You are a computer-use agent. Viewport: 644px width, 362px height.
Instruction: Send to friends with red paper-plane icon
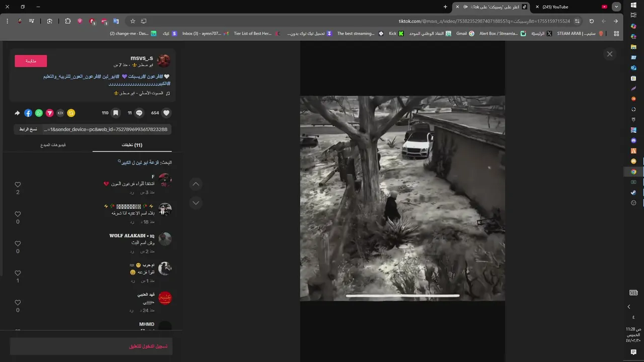(50, 113)
